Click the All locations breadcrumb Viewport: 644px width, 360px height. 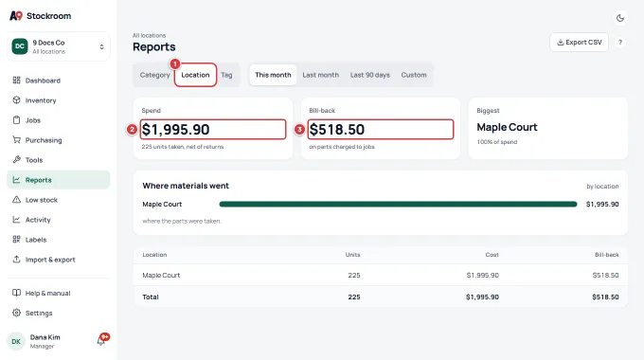(x=149, y=35)
